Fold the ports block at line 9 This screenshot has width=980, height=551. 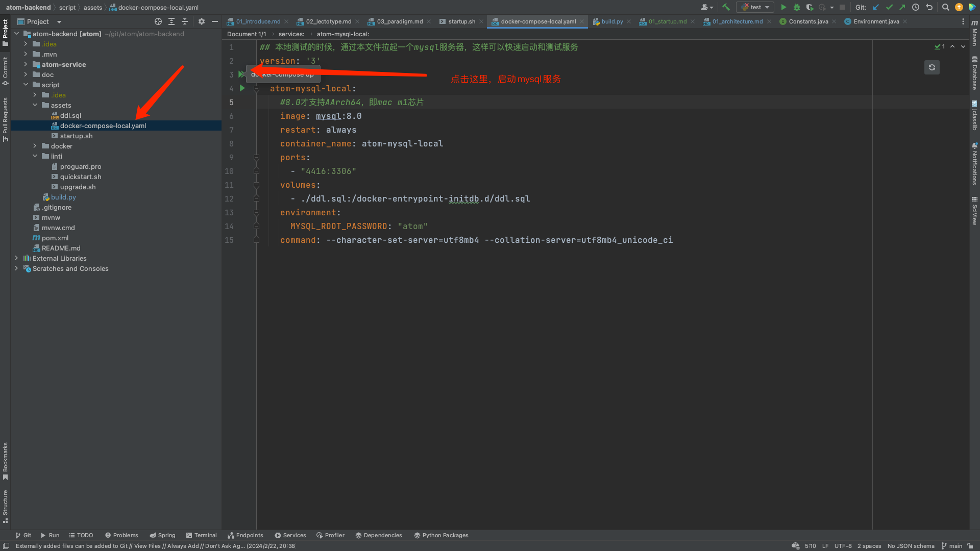(257, 158)
